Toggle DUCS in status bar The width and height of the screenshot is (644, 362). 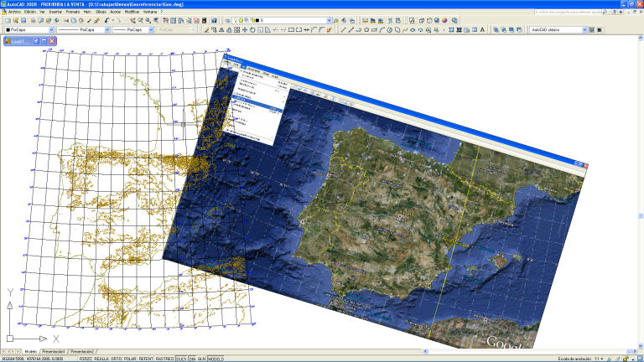point(181,359)
